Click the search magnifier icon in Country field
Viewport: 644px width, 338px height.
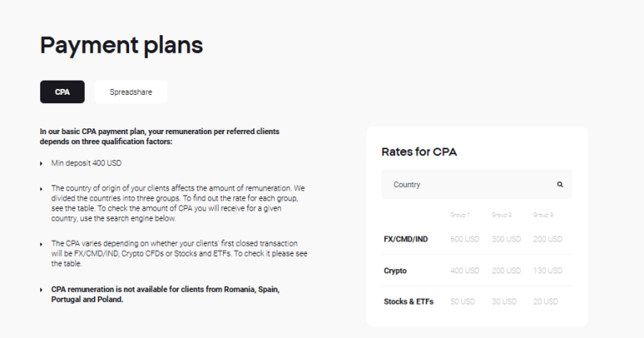(x=560, y=185)
